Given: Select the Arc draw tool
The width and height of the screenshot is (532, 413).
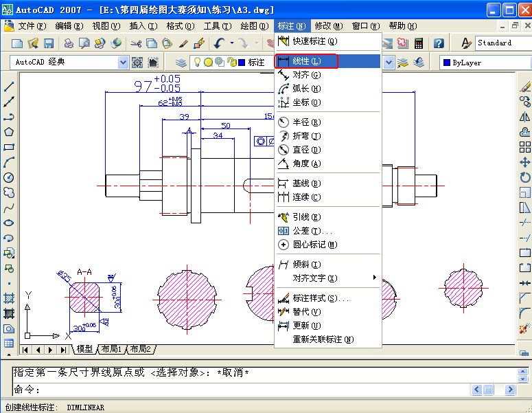Looking at the screenshot, I should [9, 162].
